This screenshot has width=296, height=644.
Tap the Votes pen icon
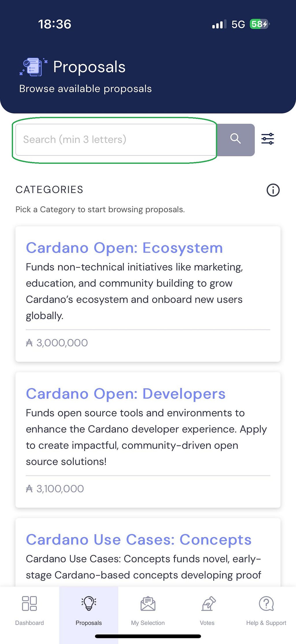208,603
